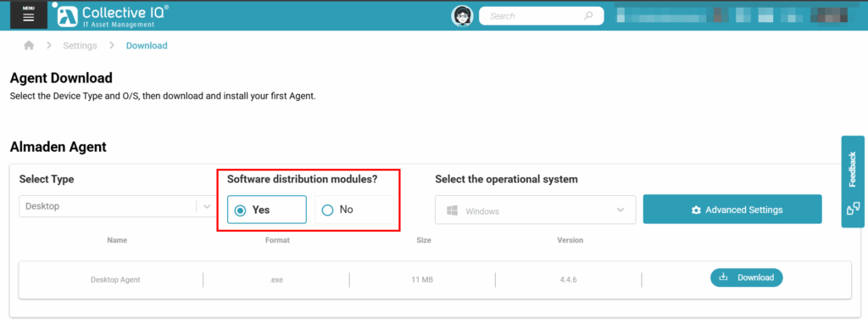This screenshot has width=868, height=320.
Task: Click the Format column header
Action: [277, 240]
